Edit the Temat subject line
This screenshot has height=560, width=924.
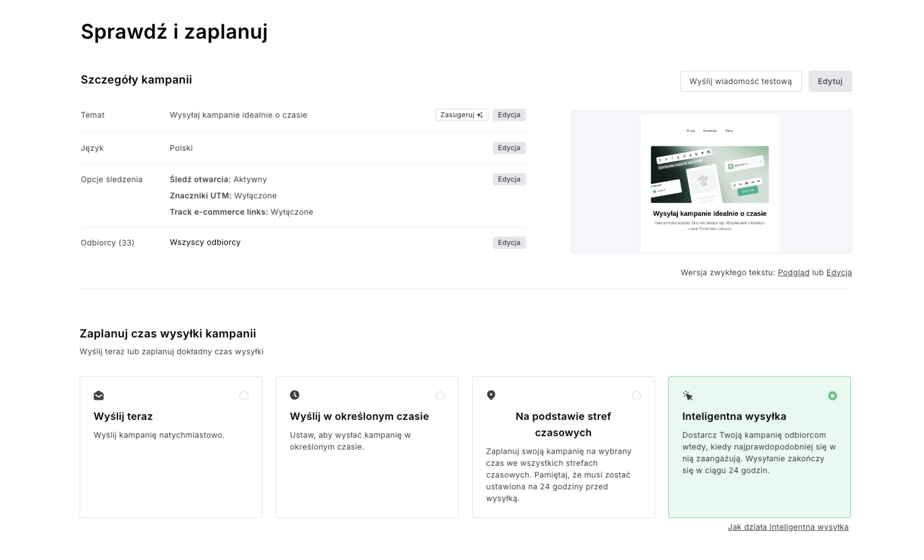(509, 115)
